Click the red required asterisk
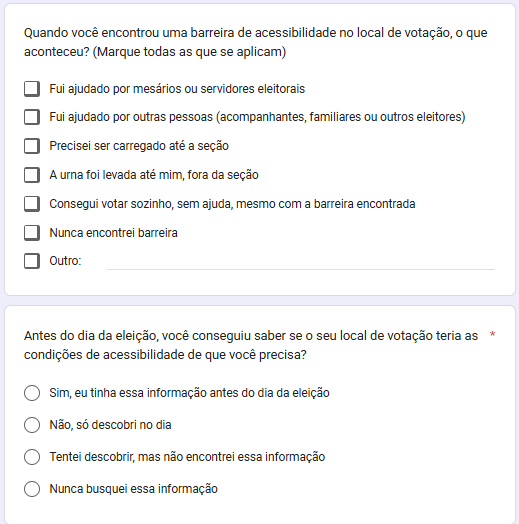Viewport: 519px width, 524px height. (492, 334)
